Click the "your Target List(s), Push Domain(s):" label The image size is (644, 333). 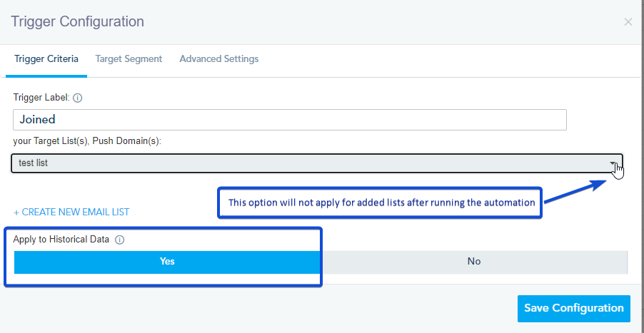87,141
